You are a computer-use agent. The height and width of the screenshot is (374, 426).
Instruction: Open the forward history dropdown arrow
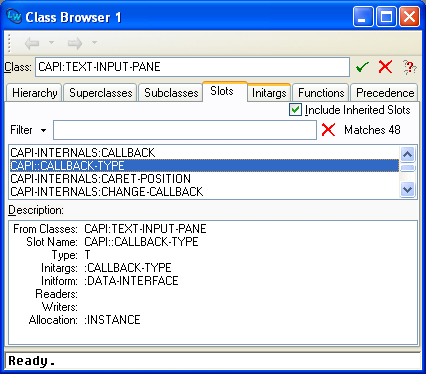point(94,42)
